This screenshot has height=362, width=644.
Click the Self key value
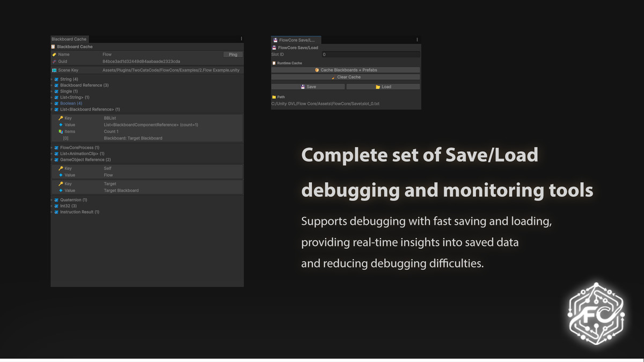tap(107, 168)
